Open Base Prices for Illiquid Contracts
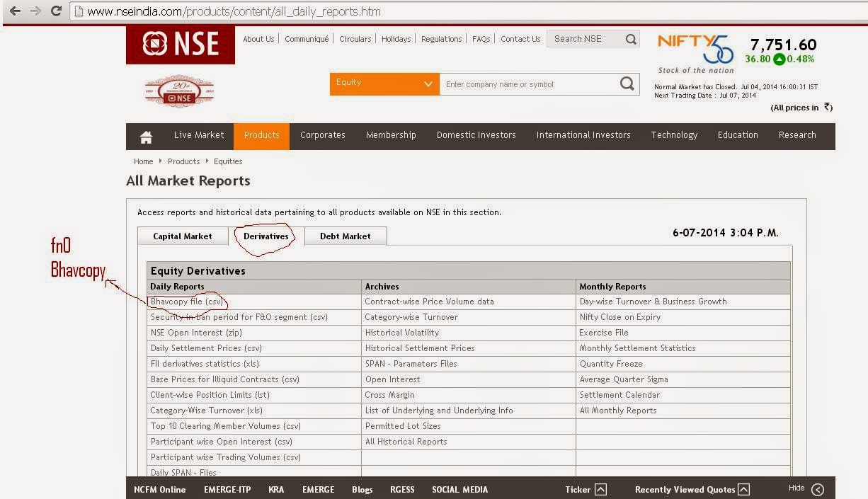 (225, 379)
